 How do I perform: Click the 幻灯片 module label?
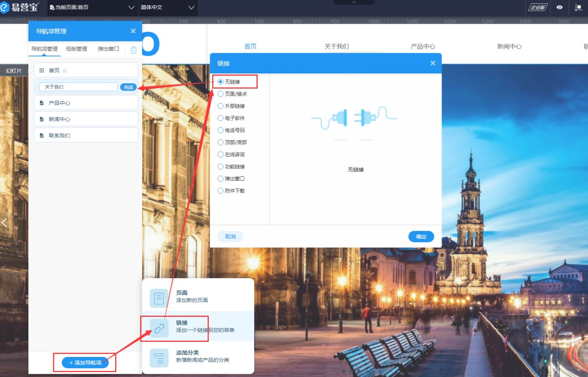pyautogui.click(x=14, y=71)
